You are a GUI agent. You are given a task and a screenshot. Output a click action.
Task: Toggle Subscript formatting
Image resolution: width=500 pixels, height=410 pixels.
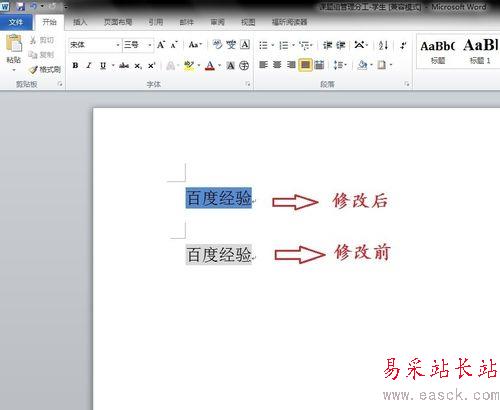138,66
